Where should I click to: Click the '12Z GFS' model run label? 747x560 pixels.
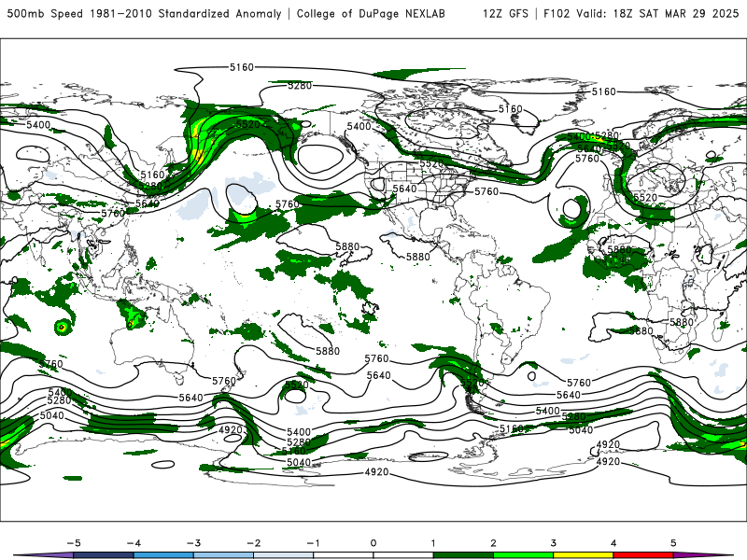point(505,14)
